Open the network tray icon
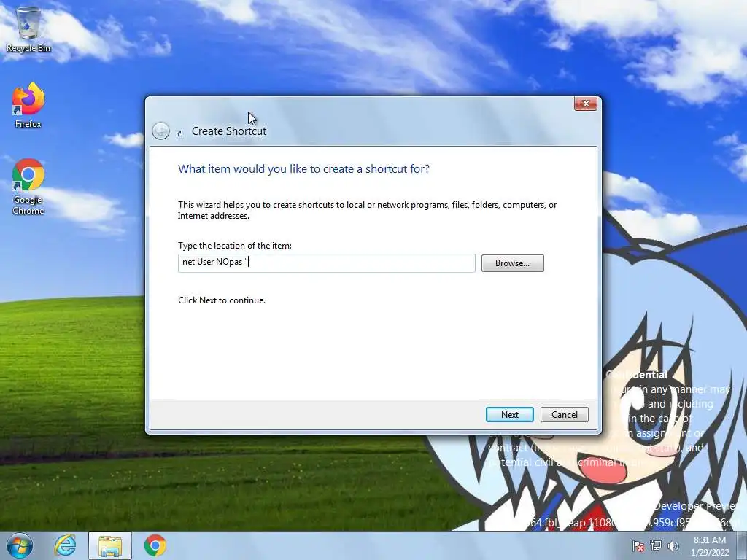The width and height of the screenshot is (747, 560). coord(656,545)
